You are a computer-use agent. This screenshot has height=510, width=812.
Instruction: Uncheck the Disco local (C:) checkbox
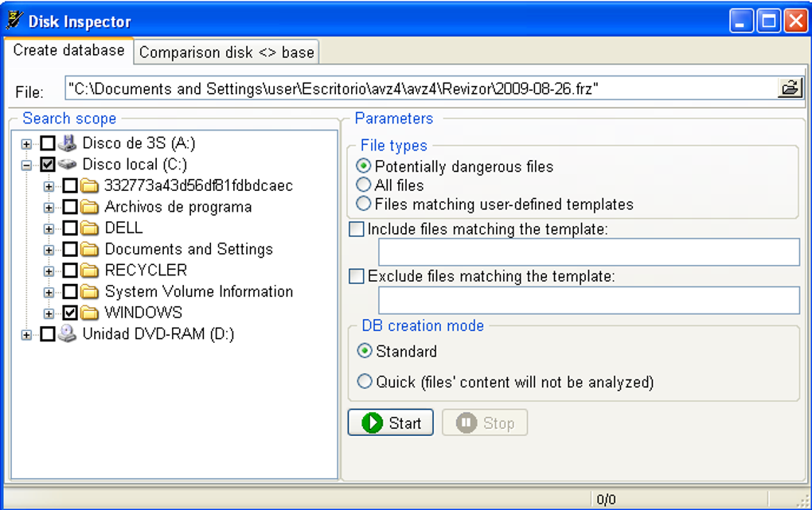[48, 165]
